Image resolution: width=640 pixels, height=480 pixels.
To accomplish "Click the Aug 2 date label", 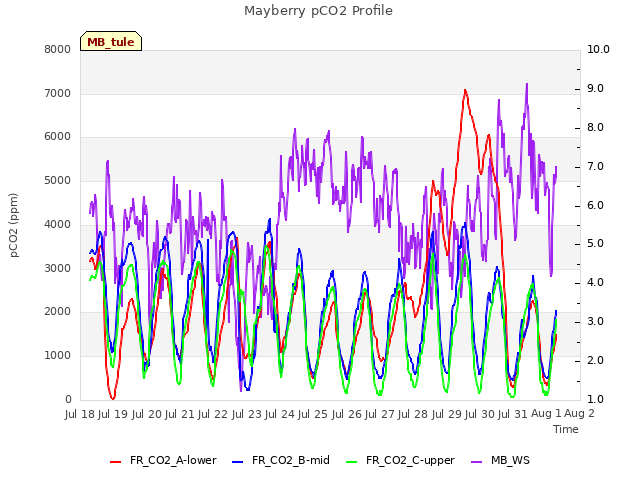I will coord(579,414).
